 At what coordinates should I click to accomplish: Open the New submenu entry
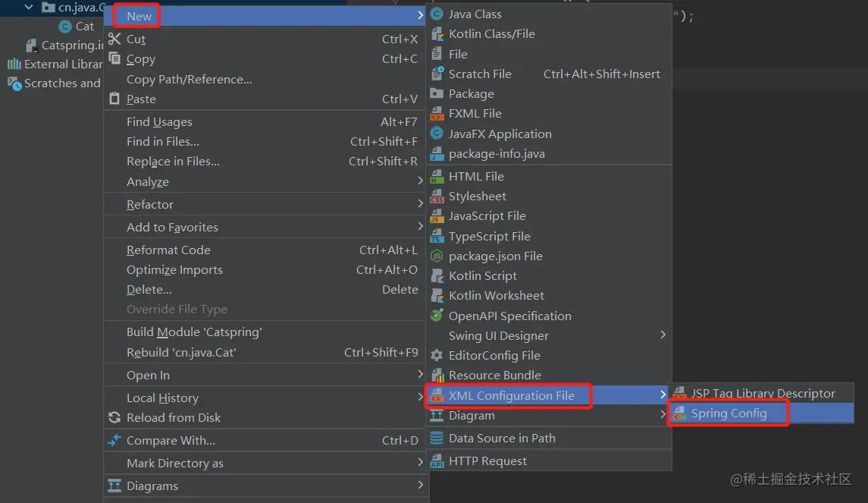[x=265, y=16]
